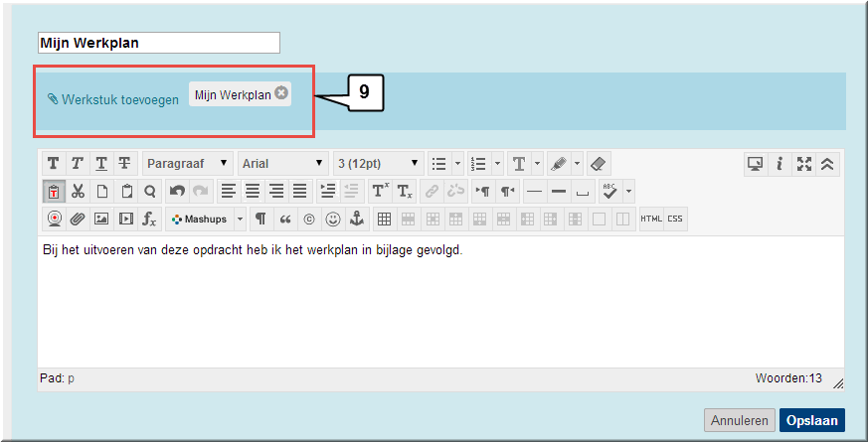Open the Mashups menu
Viewport: 868px width, 442px height.
point(200,220)
